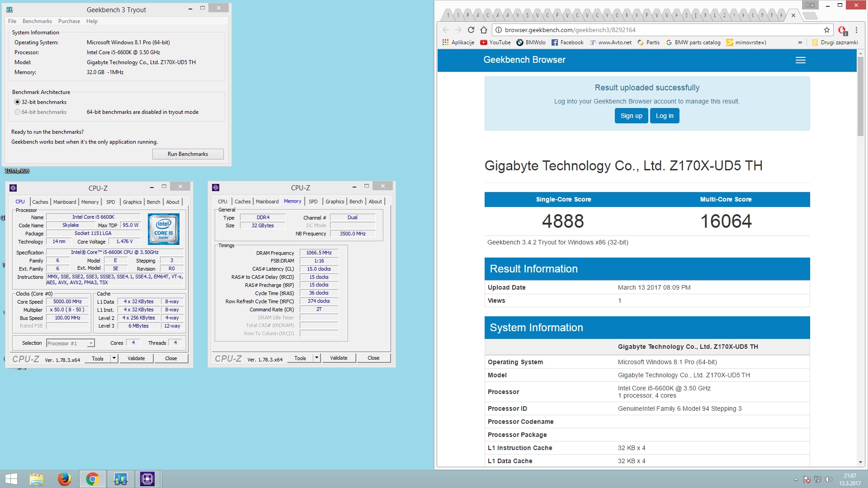
Task: View site information icon in address bar
Action: pyautogui.click(x=498, y=30)
